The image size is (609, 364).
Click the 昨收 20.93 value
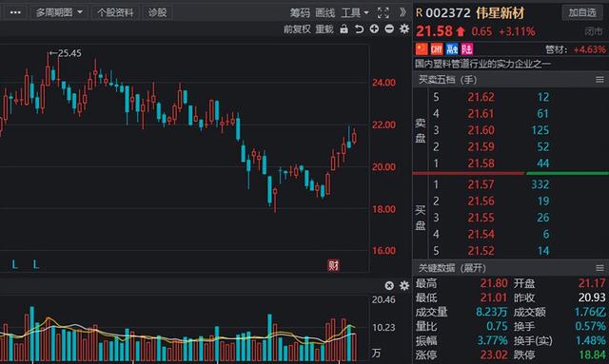coord(592,297)
